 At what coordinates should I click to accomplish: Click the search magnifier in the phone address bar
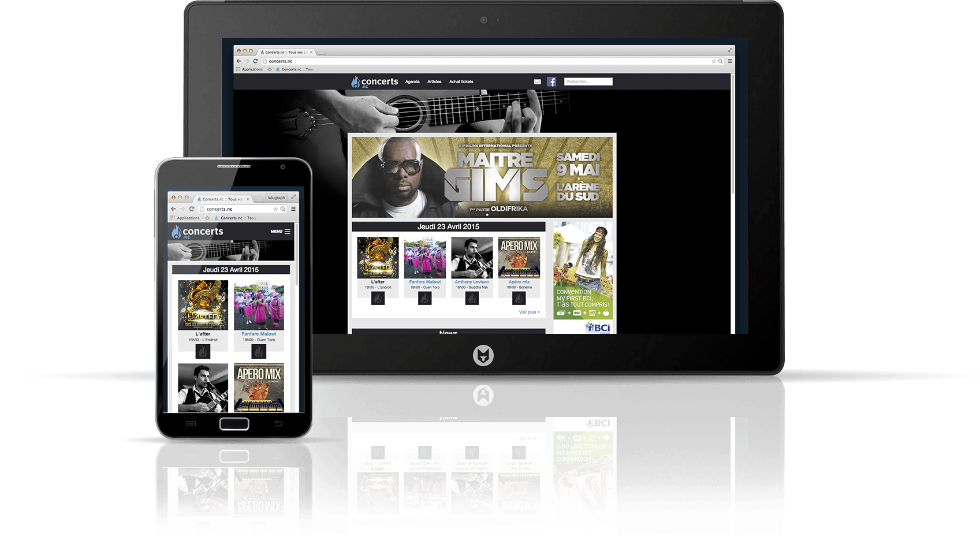[283, 209]
